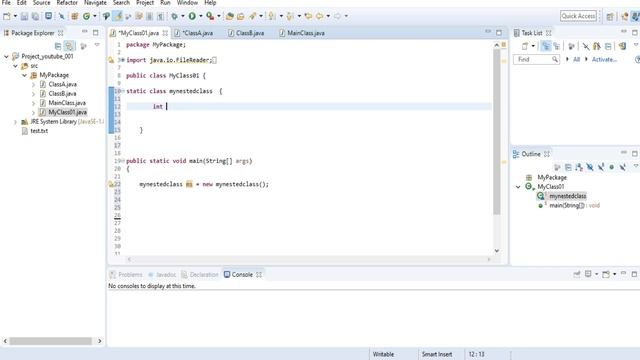Click the Open Task folder toolbar icon

(240, 16)
